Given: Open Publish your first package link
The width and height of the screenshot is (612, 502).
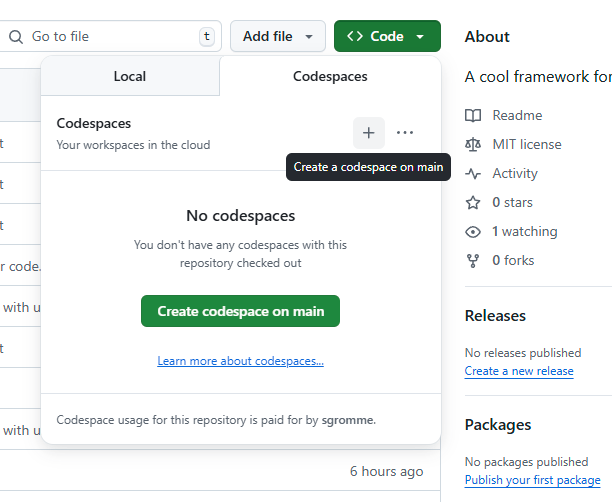Looking at the screenshot, I should pos(532,480).
